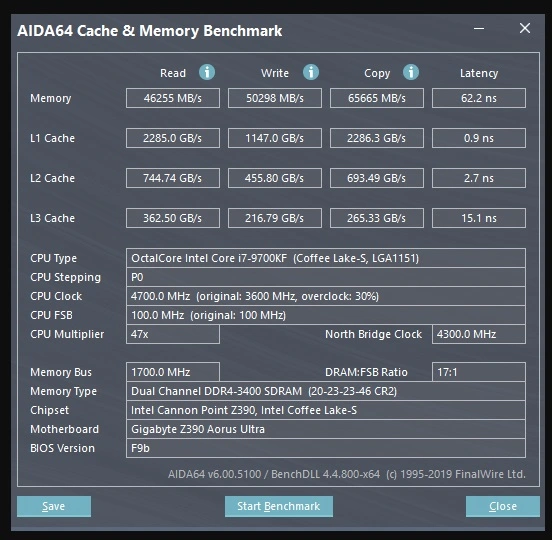Close the window with the X icon
The width and height of the screenshot is (552, 540).
[525, 28]
